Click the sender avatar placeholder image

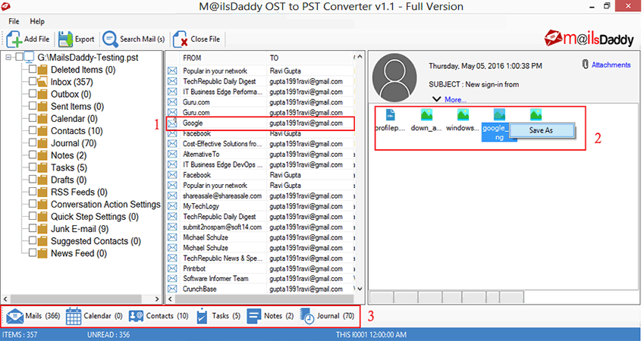pos(394,78)
